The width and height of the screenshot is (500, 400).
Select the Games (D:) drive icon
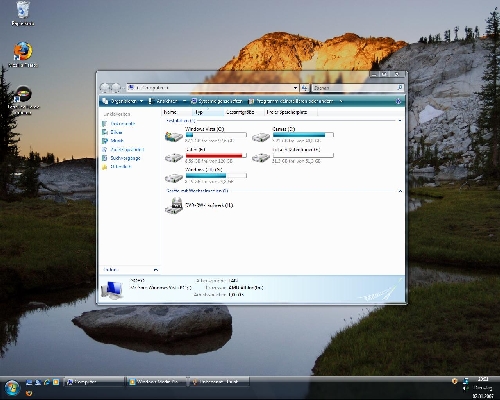(261, 137)
